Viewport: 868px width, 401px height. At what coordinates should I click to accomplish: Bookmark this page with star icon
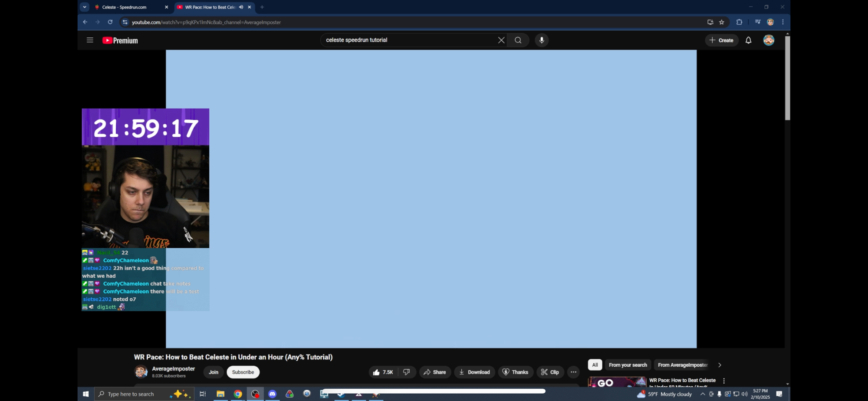tap(722, 22)
